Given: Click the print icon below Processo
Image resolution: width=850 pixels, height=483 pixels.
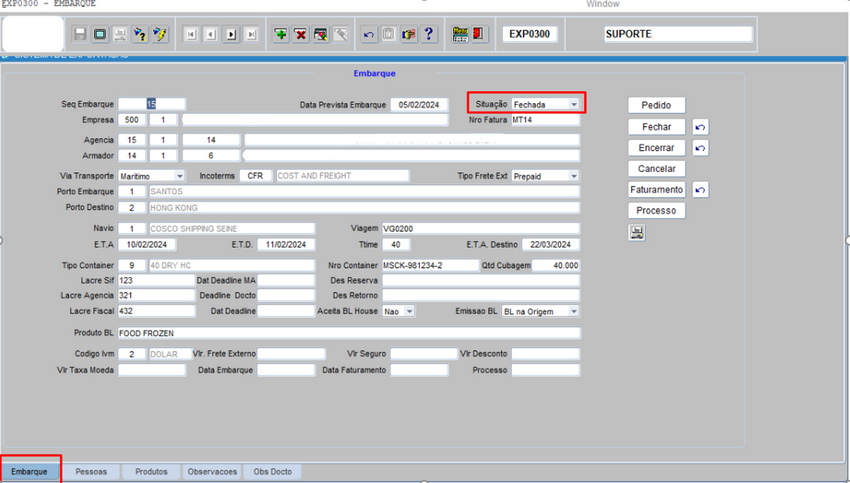Looking at the screenshot, I should pyautogui.click(x=636, y=232).
